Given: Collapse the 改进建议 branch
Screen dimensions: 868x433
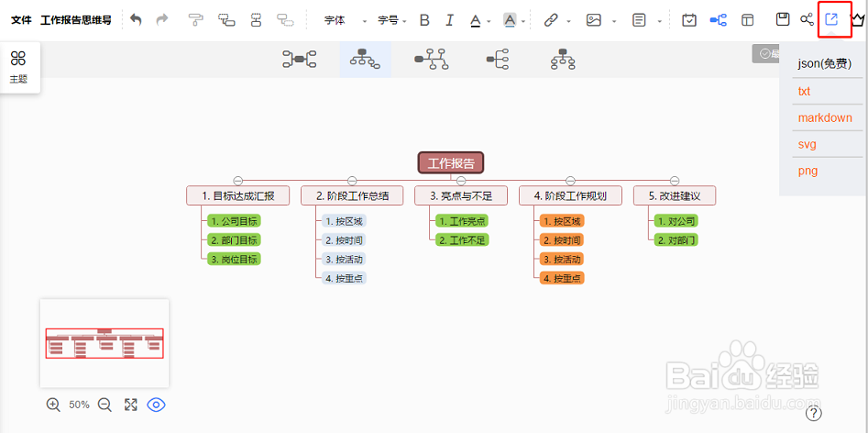Looking at the screenshot, I should [675, 181].
